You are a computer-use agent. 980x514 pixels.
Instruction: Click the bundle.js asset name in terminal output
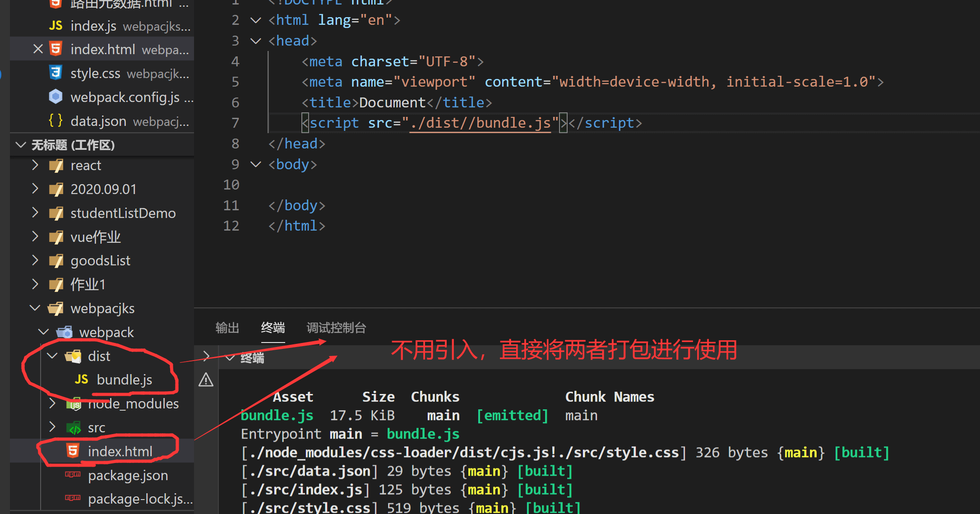click(x=277, y=415)
